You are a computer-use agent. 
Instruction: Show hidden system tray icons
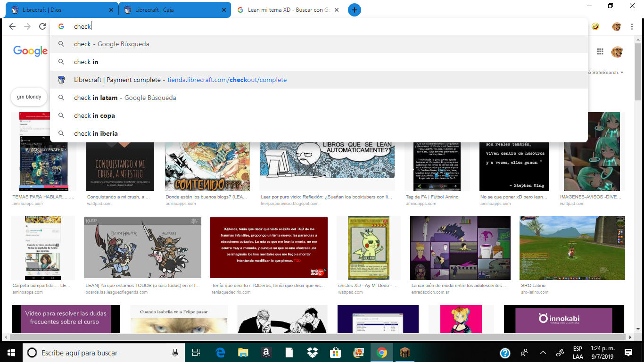[x=543, y=353]
